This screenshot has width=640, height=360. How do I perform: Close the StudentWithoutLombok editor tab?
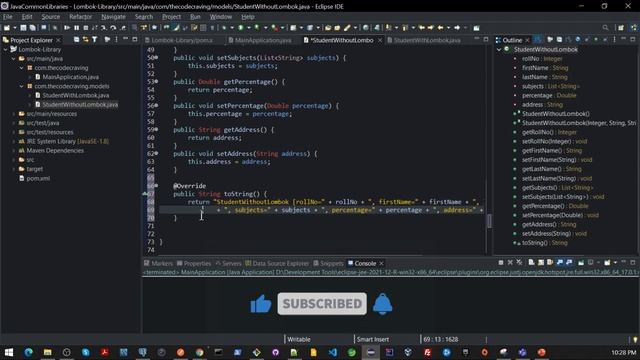tap(380, 40)
